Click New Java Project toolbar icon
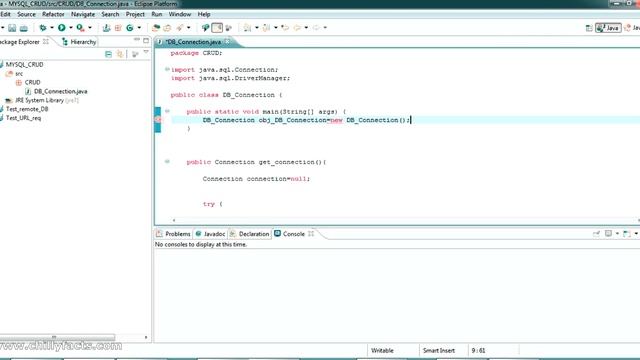Viewport: 640px width, 360px height. pyautogui.click(x=107, y=28)
